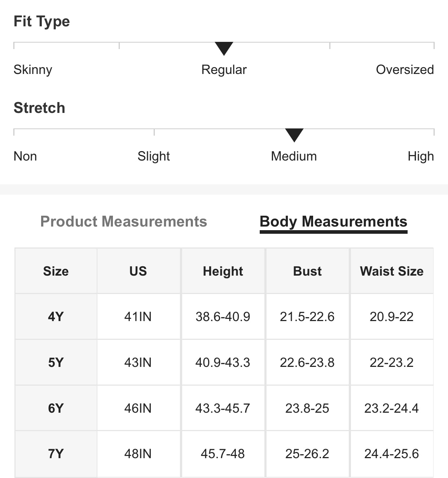Select the 7Y size row
The height and width of the screenshot is (478, 448).
coord(56,453)
